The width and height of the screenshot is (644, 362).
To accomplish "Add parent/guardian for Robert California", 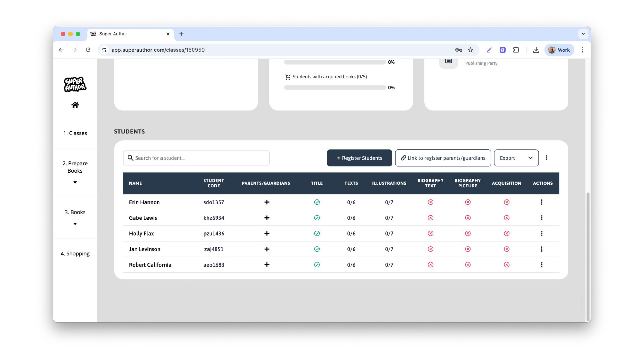I will (267, 265).
